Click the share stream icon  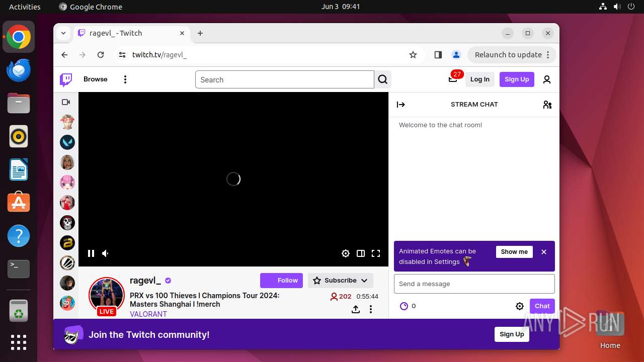pos(356,309)
